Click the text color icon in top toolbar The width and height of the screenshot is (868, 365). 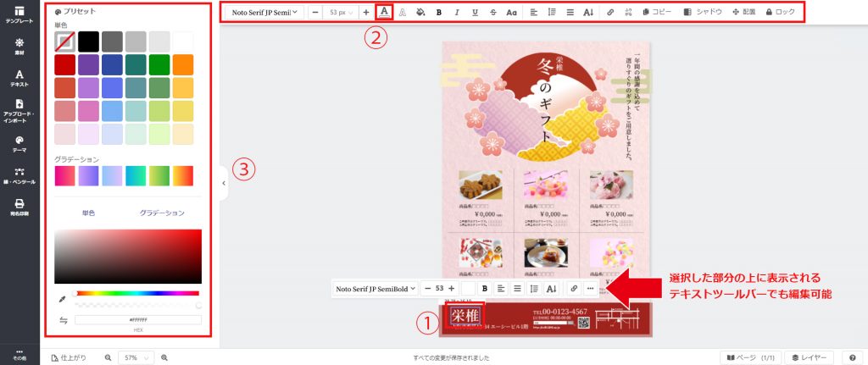385,13
